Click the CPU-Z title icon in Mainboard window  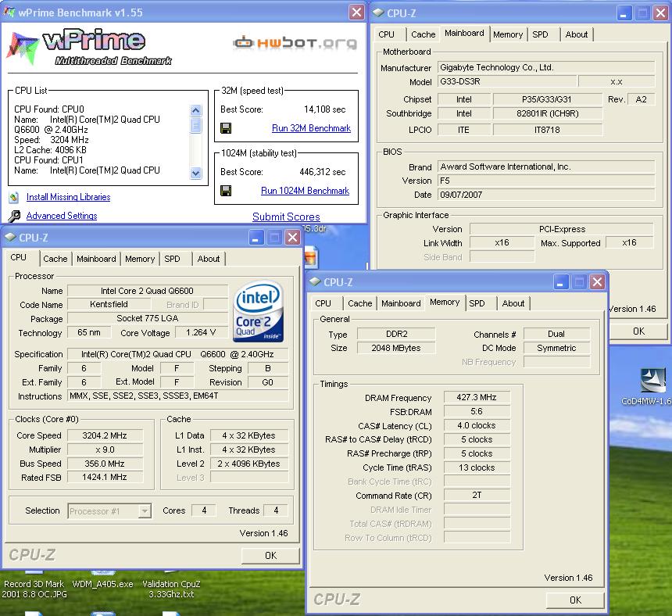(378, 13)
